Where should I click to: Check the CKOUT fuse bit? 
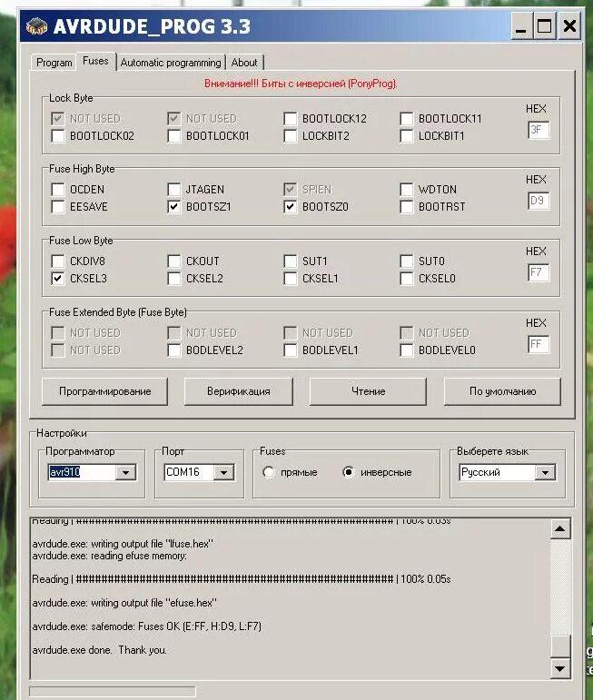(x=174, y=261)
